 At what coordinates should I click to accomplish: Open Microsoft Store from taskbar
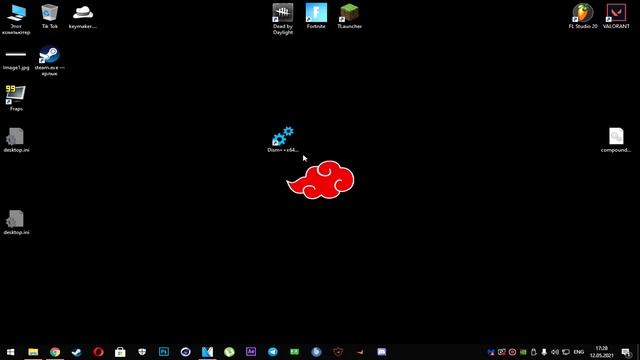tap(120, 352)
